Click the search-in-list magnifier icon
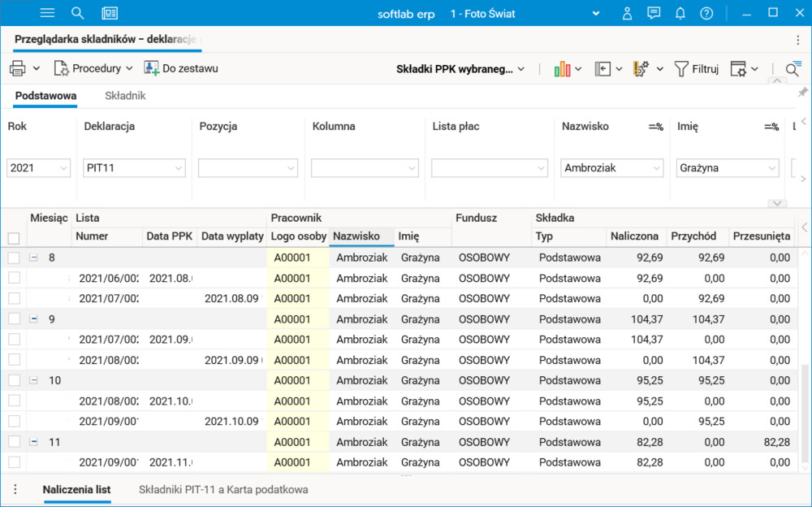Viewport: 812px width, 507px height. coord(793,68)
